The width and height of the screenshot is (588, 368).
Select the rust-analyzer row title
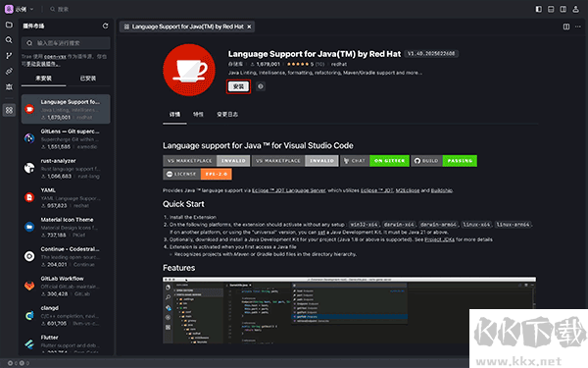click(x=58, y=161)
